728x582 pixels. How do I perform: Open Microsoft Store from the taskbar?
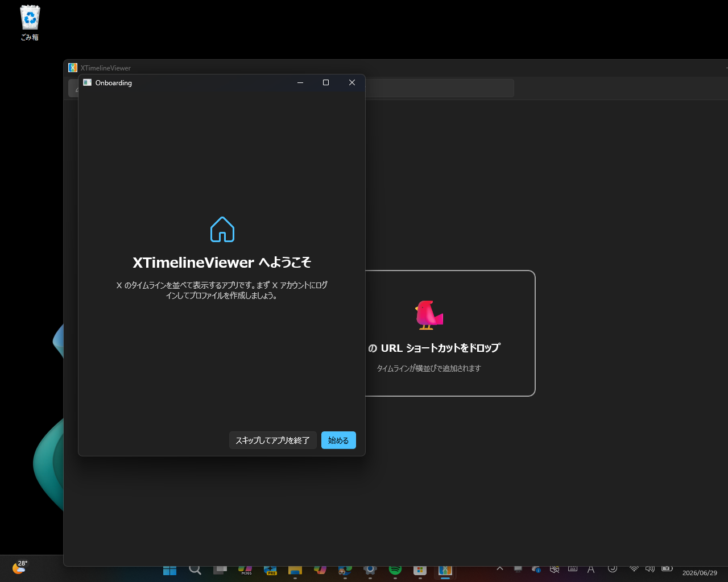click(x=420, y=569)
